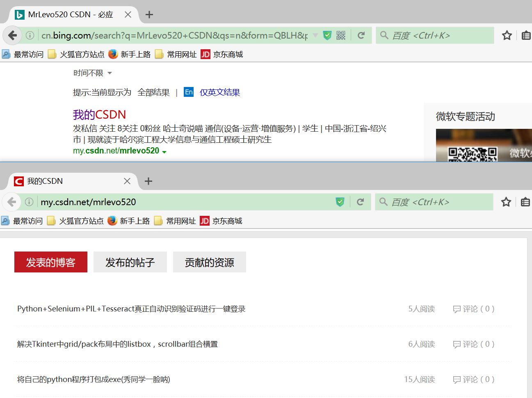The width and height of the screenshot is (532, 398).
Task: Open 京东商城 bookmark in bottom window
Action: point(221,221)
